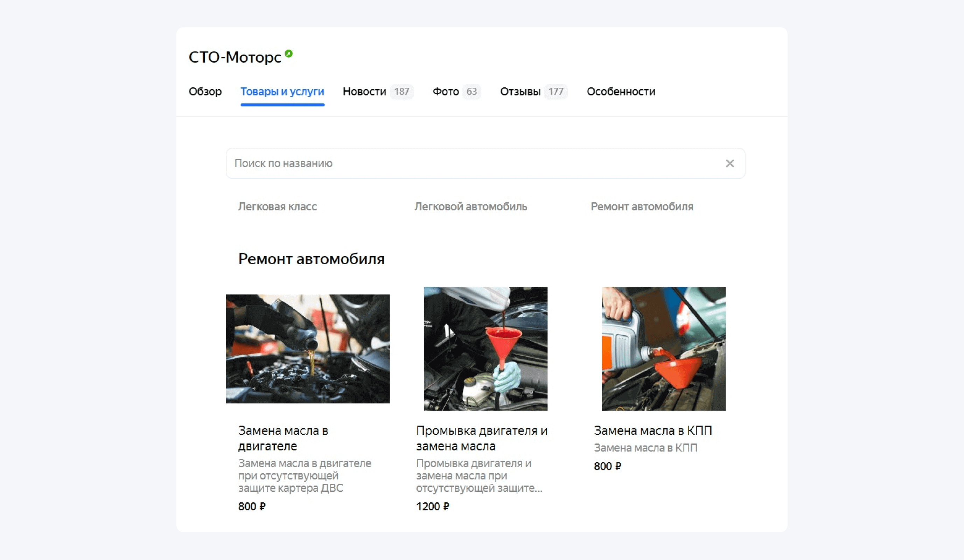Click the Замена масла в КПП title
This screenshot has height=560, width=964.
(x=652, y=431)
